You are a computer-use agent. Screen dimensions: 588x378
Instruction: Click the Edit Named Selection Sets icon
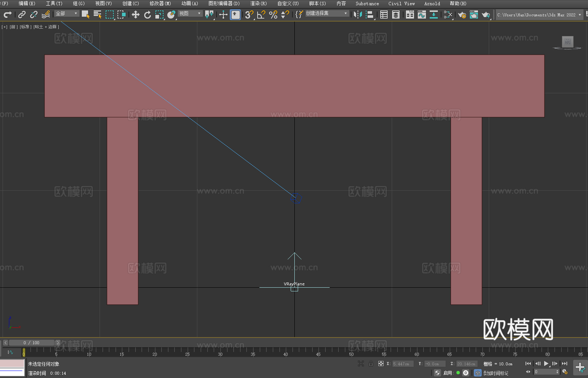pos(299,14)
